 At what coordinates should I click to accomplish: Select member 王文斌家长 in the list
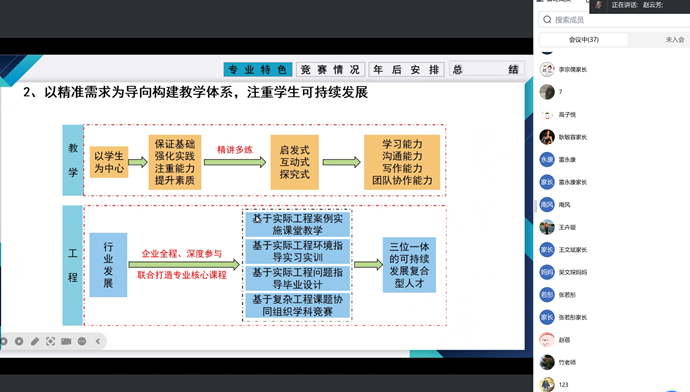612,250
